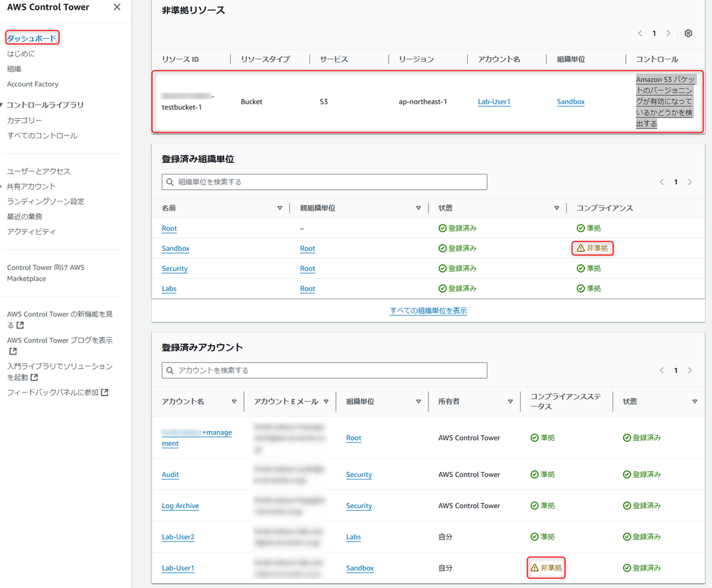The image size is (712, 588).
Task: Open ランディングゾーン設定 in sidebar
Action: pyautogui.click(x=46, y=201)
